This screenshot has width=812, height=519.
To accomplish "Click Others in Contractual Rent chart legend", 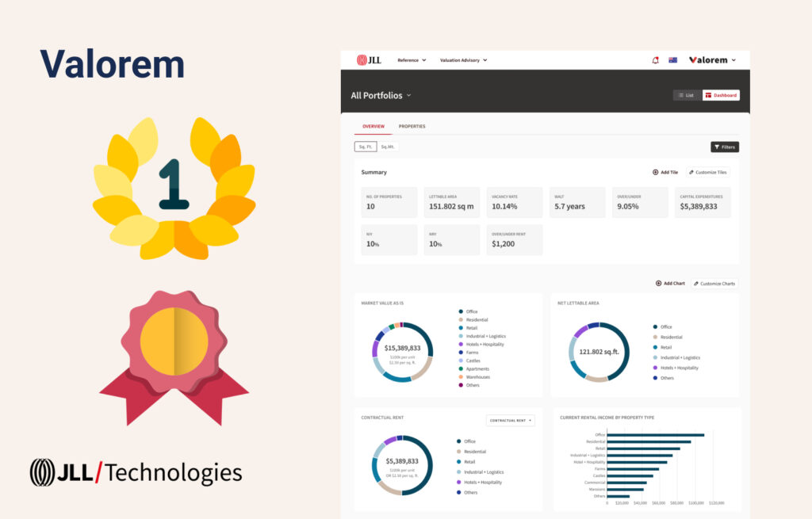I will click(x=471, y=493).
